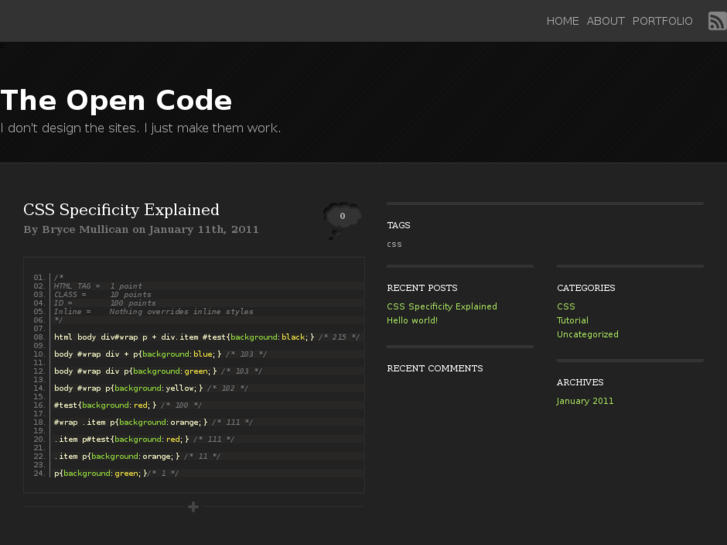The image size is (727, 545).
Task: Open the January 2011 archive
Action: click(585, 401)
